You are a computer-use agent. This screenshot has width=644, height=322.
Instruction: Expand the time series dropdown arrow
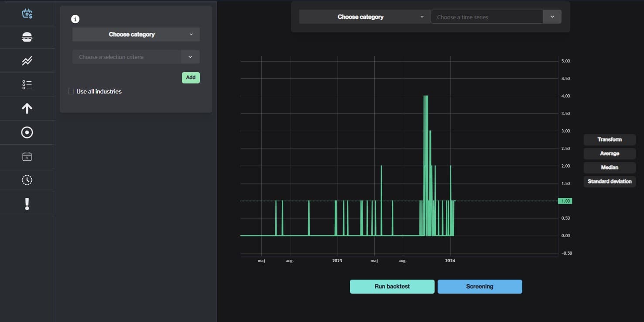click(552, 17)
